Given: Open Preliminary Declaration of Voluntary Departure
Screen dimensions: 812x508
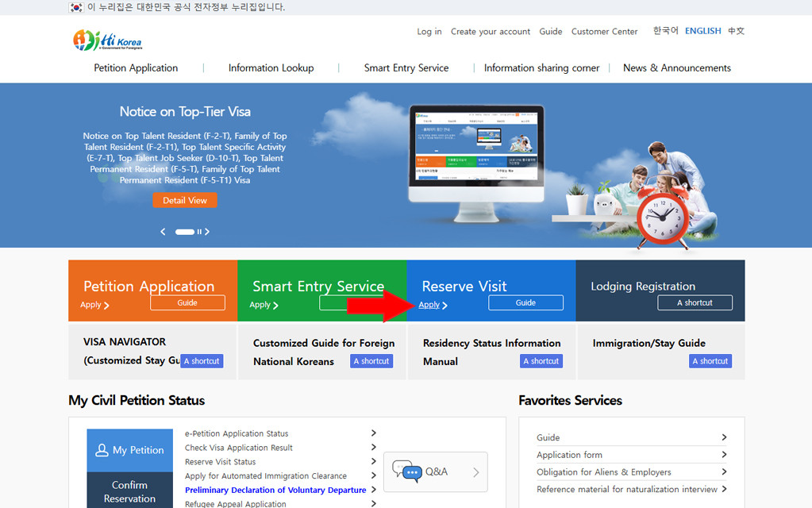Looking at the screenshot, I should (275, 491).
